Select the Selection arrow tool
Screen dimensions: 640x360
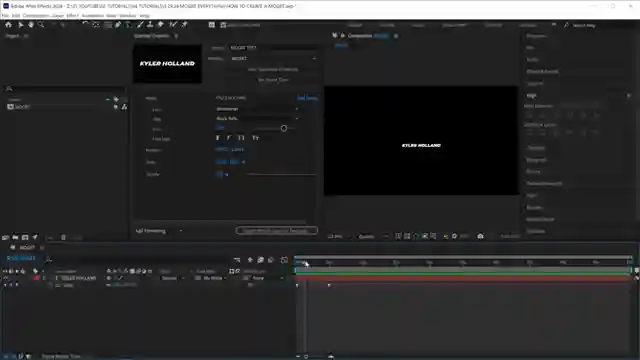pyautogui.click(x=20, y=25)
